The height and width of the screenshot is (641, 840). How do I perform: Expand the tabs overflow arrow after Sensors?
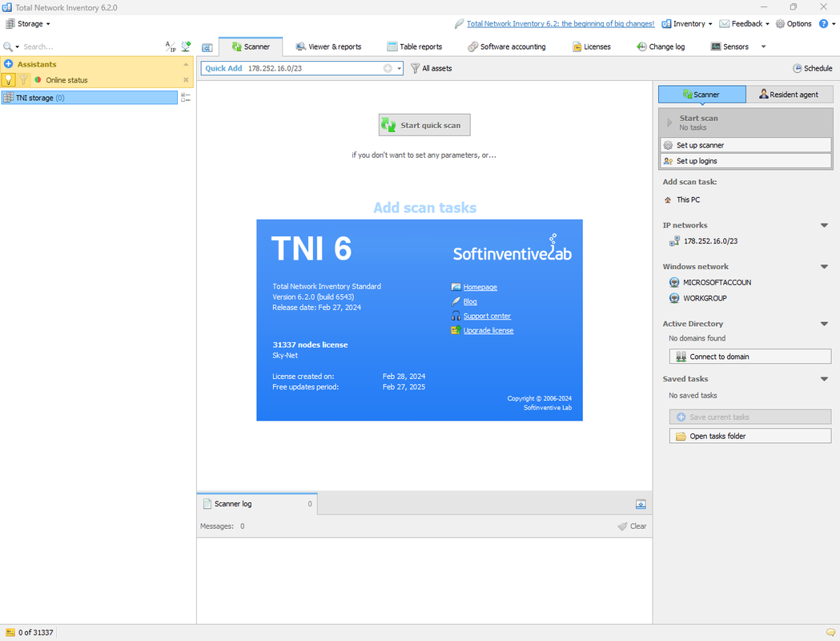[763, 46]
